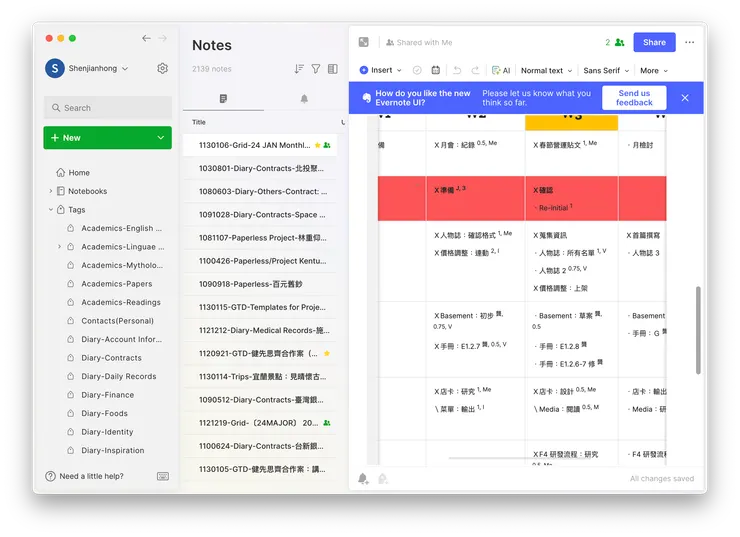Collapse the Tags section
This screenshot has height=537, width=740.
click(50, 210)
